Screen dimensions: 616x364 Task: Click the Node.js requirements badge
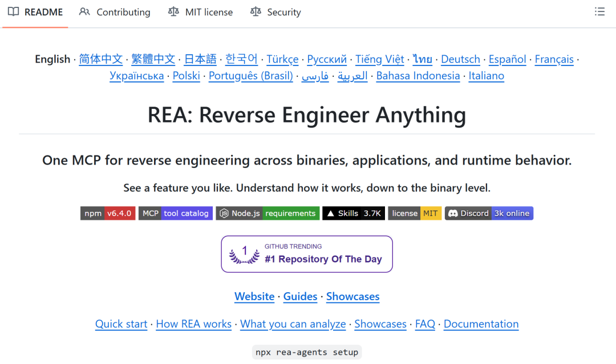click(x=268, y=214)
